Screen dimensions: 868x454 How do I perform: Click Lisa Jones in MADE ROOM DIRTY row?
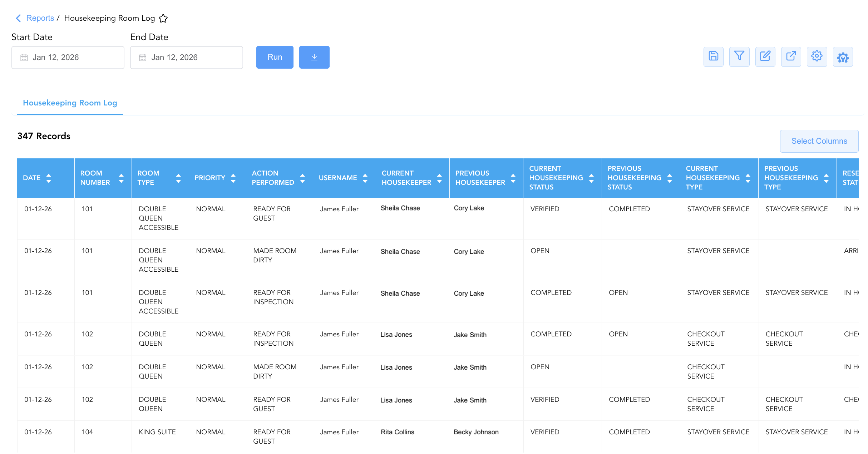click(396, 367)
